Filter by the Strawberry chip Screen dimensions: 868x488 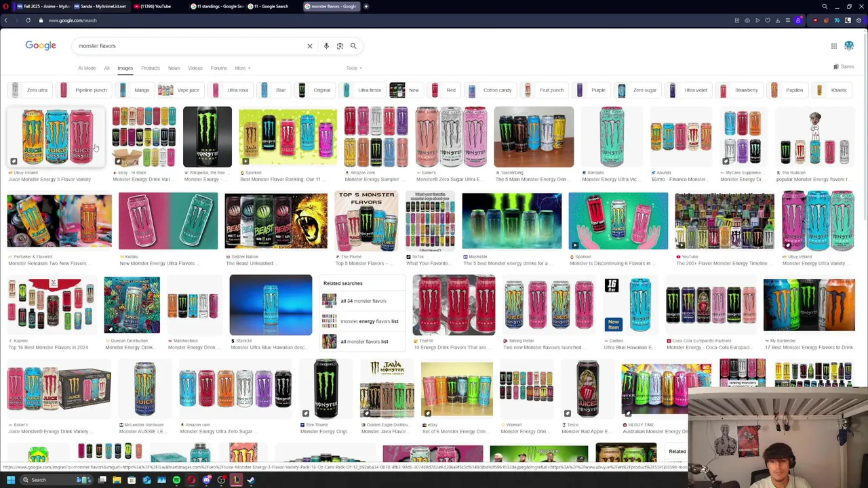point(739,90)
